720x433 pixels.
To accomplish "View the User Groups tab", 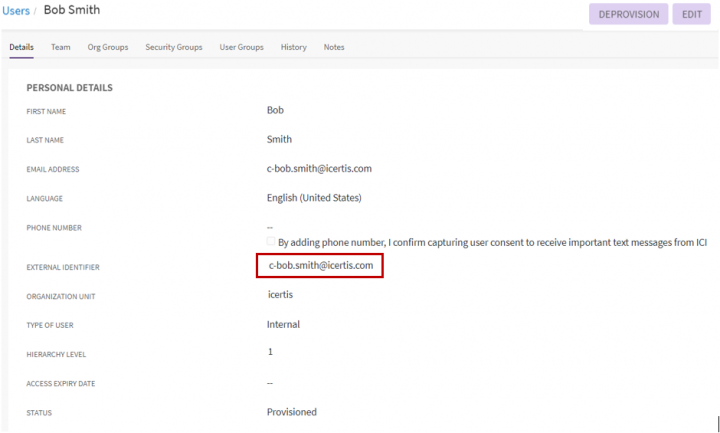I will pyautogui.click(x=241, y=47).
